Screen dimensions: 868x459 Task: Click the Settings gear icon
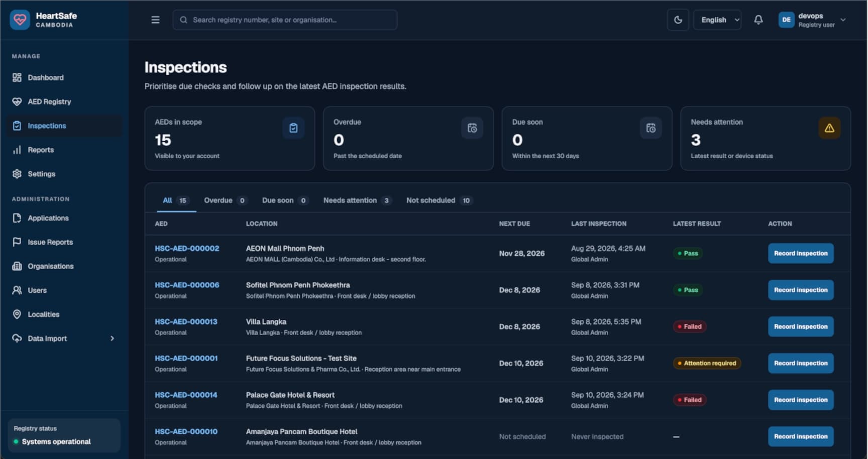(17, 174)
